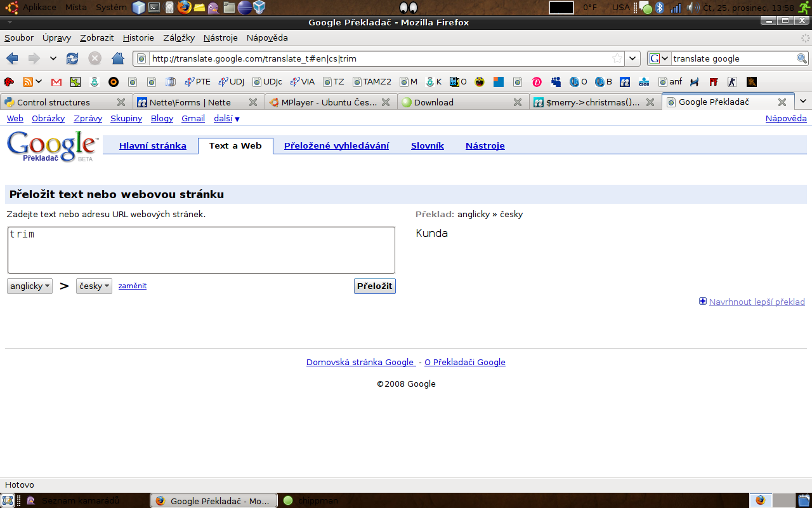Viewport: 812px width, 508px height.
Task: Open the Nápověda help link
Action: (786, 118)
